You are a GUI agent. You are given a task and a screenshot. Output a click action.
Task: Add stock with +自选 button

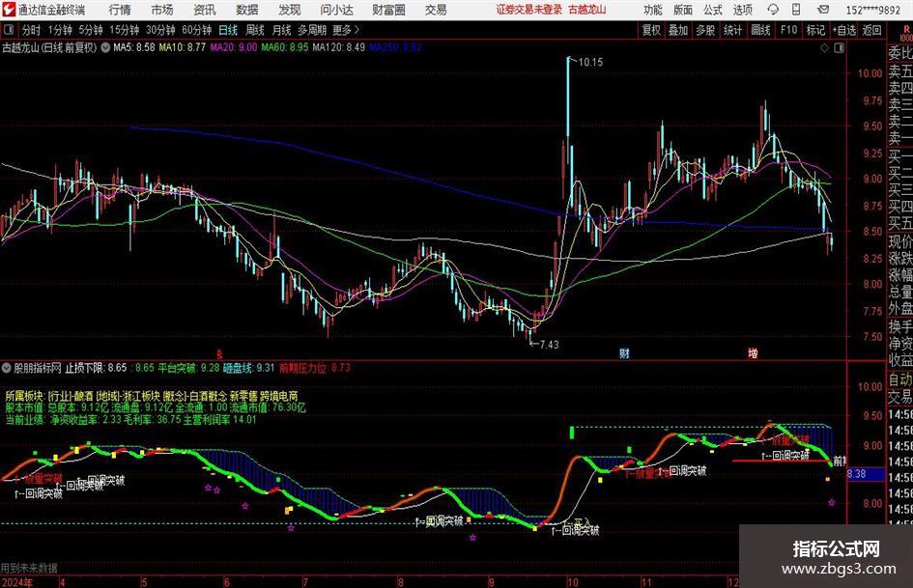844,30
